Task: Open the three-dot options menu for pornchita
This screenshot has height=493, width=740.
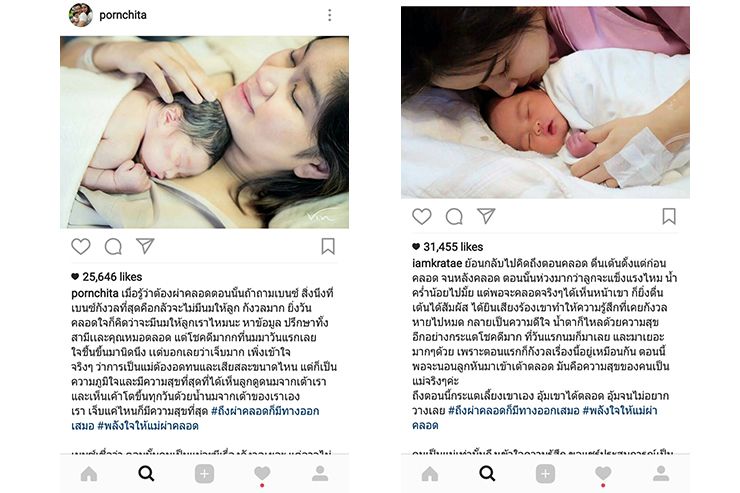Action: coord(329,15)
